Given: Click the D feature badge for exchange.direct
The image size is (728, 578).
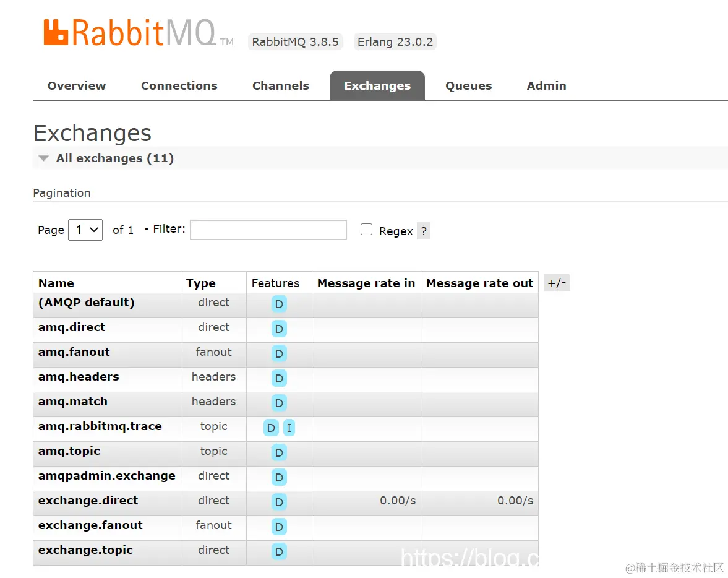Looking at the screenshot, I should [279, 502].
